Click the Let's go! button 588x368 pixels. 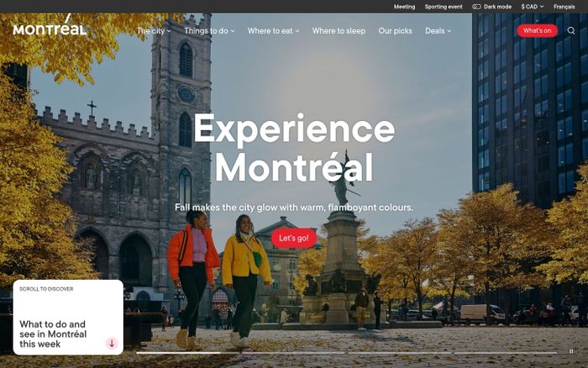(294, 239)
